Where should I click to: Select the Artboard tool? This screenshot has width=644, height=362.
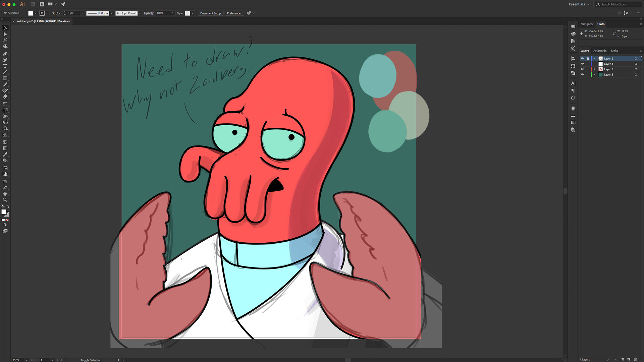click(5, 181)
